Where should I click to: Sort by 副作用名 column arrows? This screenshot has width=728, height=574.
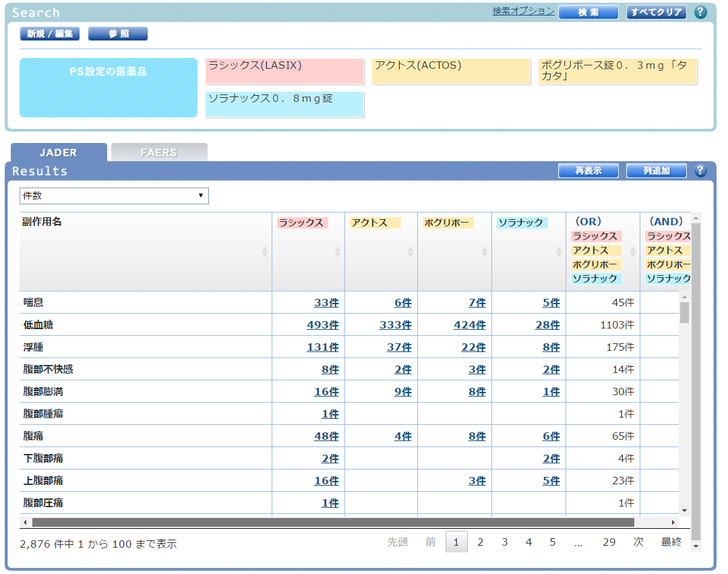click(265, 251)
